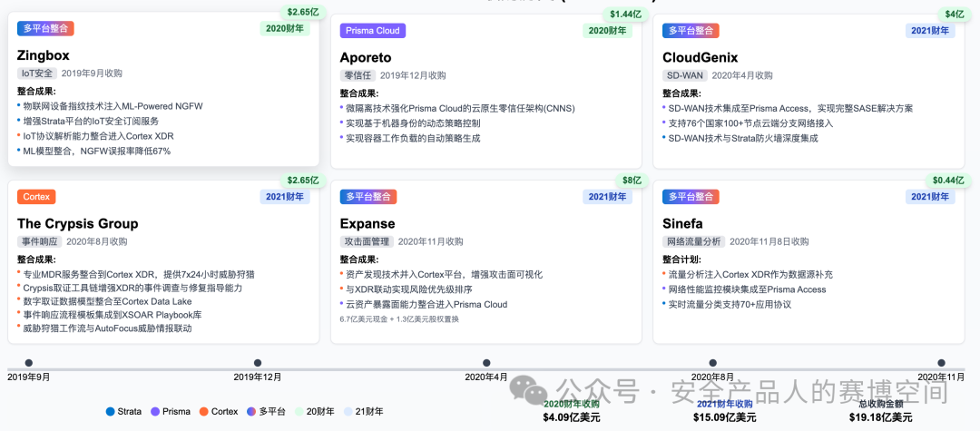Click the ML模型整合，NGFW误报率降低67% line
Viewport: 980px width, 431px height.
point(96,151)
